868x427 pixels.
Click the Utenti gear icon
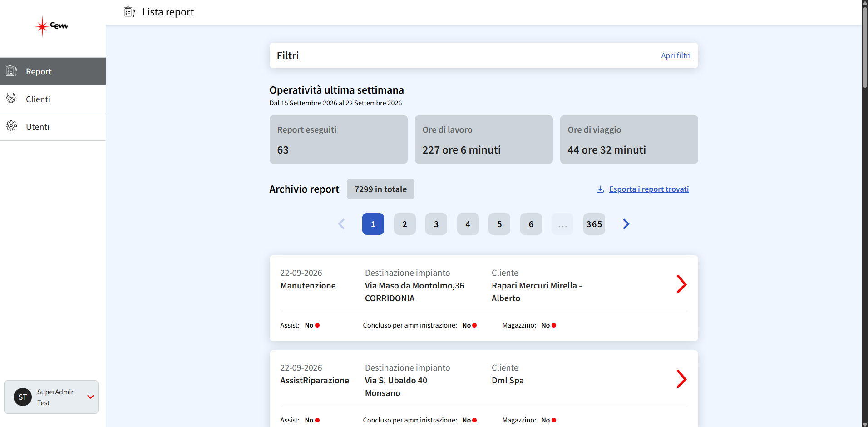pos(11,126)
